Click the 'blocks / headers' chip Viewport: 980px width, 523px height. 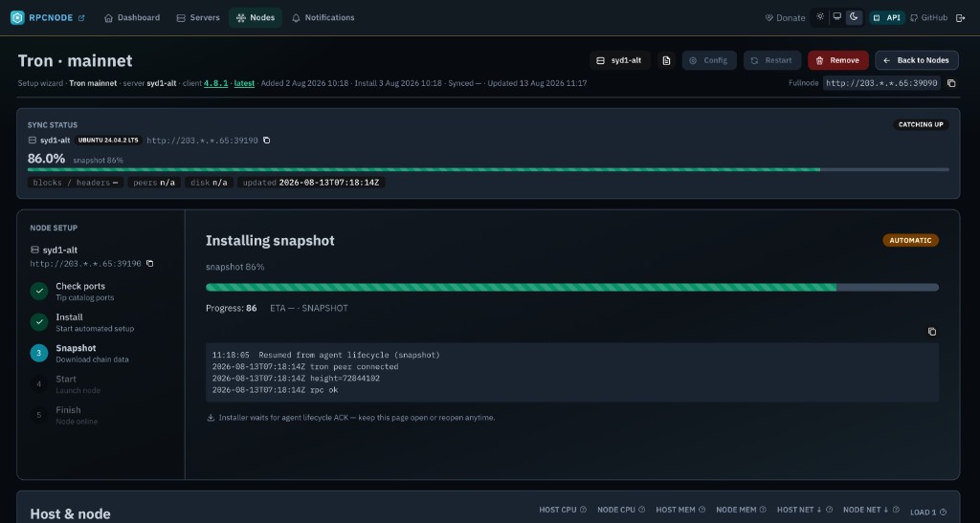pos(75,183)
